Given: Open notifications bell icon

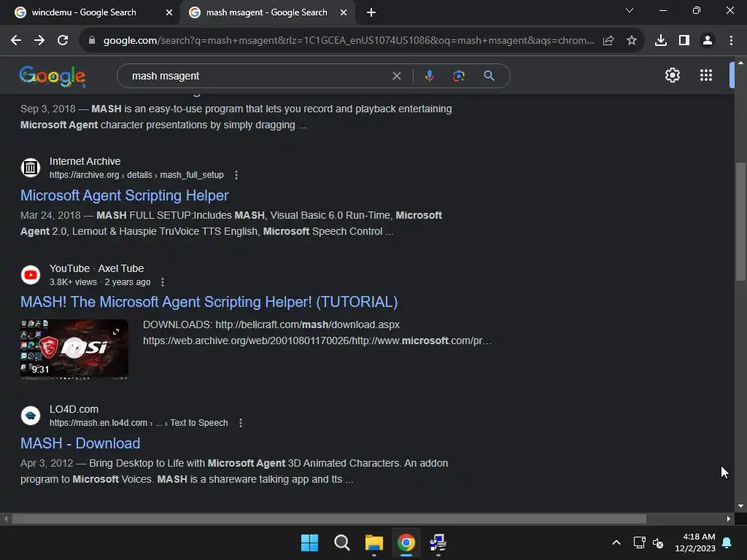Looking at the screenshot, I should pyautogui.click(x=727, y=542).
